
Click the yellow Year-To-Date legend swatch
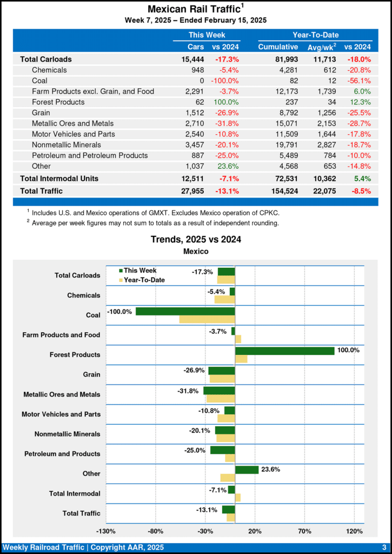121,280
